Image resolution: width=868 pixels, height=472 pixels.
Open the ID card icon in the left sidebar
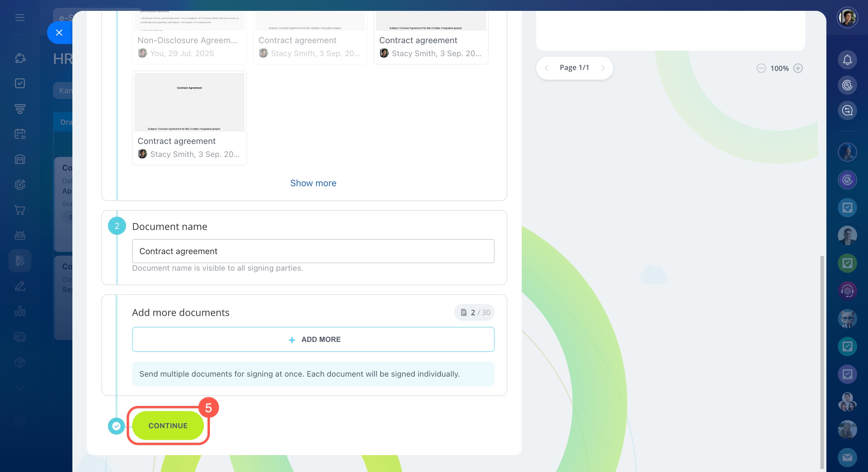click(x=20, y=336)
